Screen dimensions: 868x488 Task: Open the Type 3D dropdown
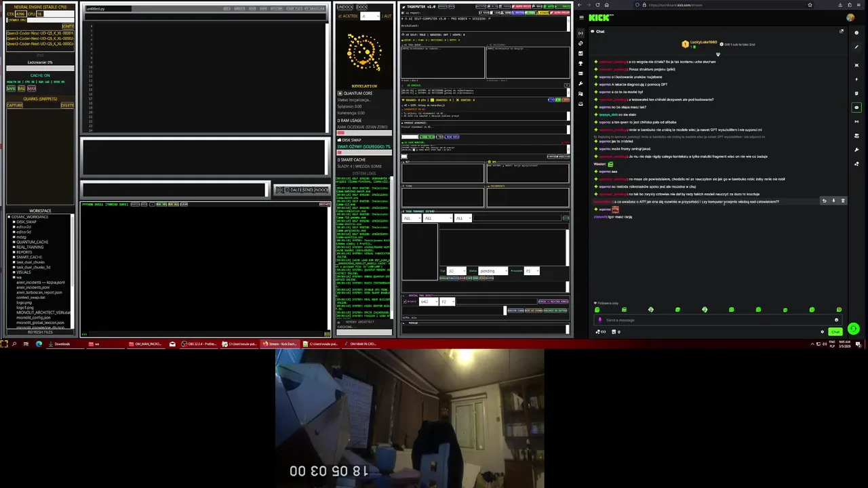[x=456, y=270]
